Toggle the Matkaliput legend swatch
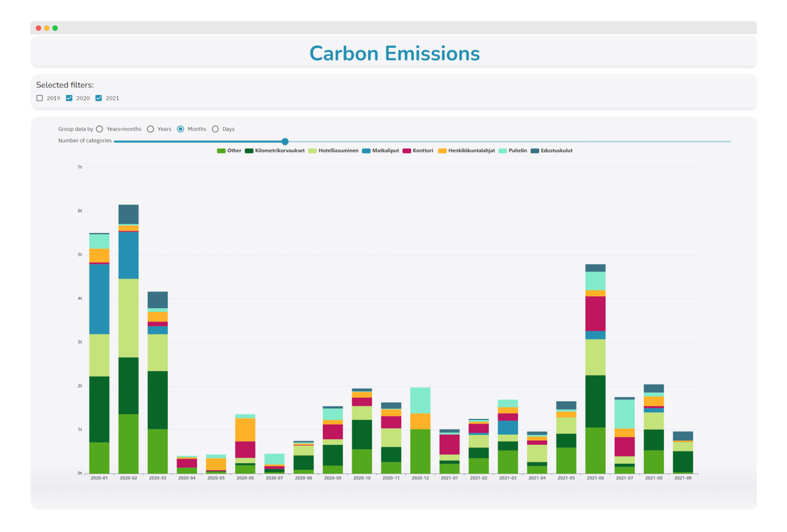This screenshot has width=787, height=532. click(366, 151)
